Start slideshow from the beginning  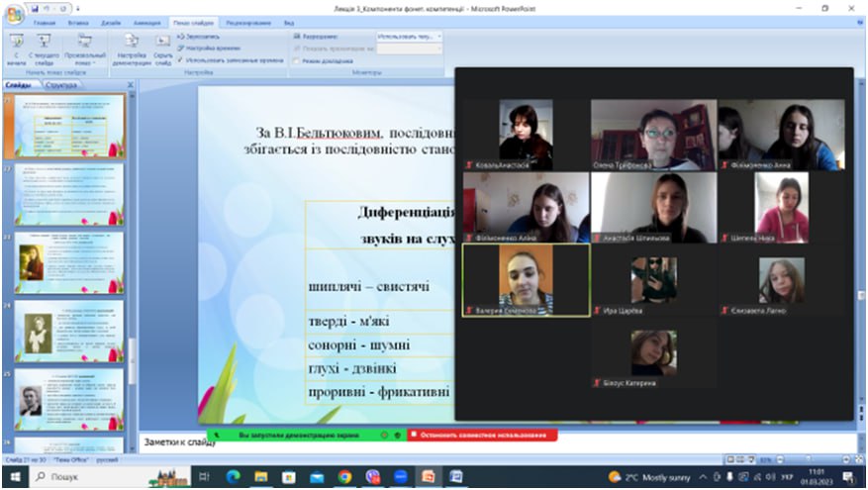(16, 48)
